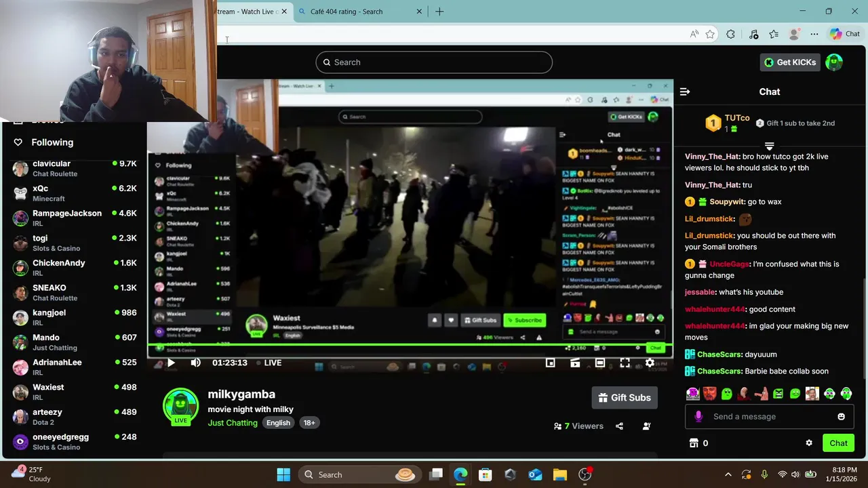Open Windows Start menu
This screenshot has width=868, height=488.
pyautogui.click(x=283, y=474)
